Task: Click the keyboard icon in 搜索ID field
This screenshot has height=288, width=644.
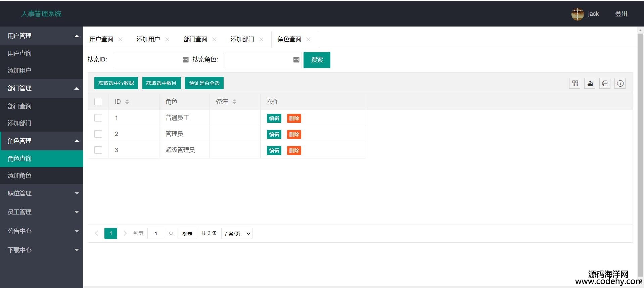Action: 185,60
